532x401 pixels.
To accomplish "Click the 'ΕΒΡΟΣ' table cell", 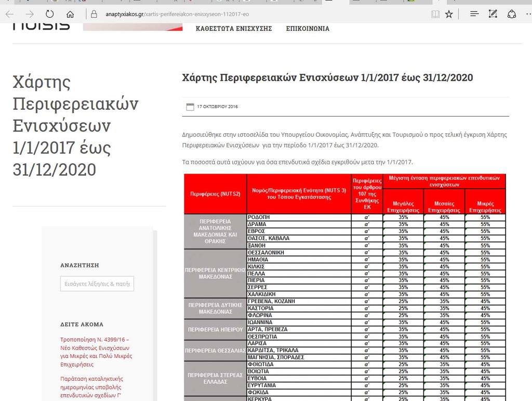I will pyautogui.click(x=299, y=231).
